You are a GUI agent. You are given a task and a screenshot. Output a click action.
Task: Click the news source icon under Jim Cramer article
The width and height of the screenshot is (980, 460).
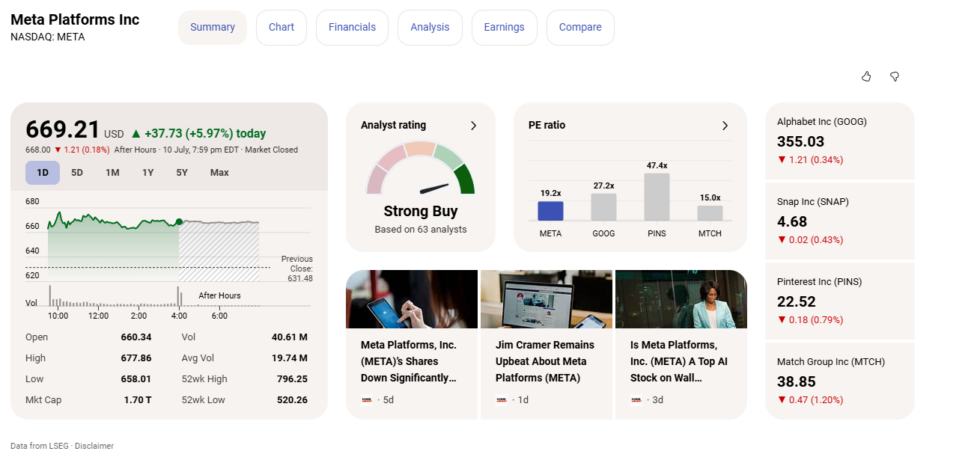502,400
